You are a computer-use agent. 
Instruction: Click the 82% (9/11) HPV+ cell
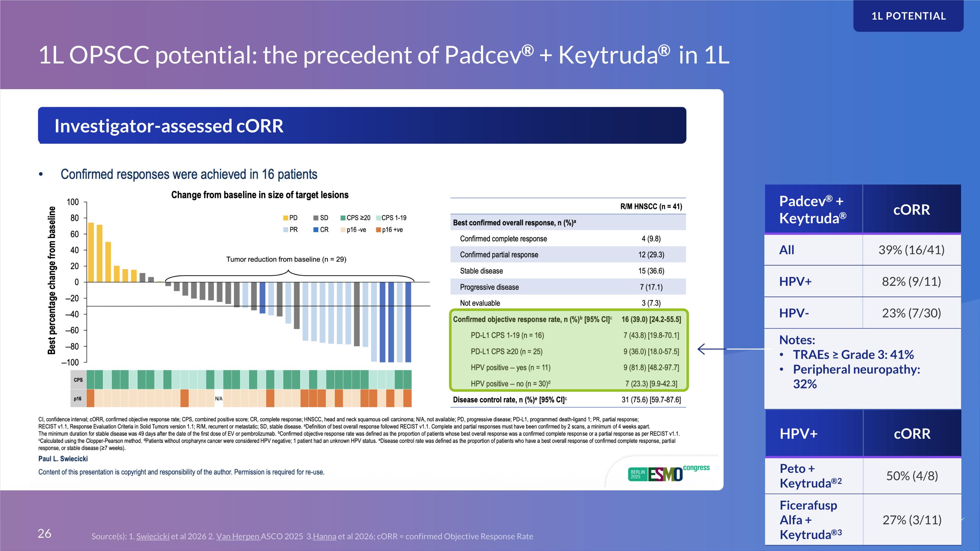911,282
